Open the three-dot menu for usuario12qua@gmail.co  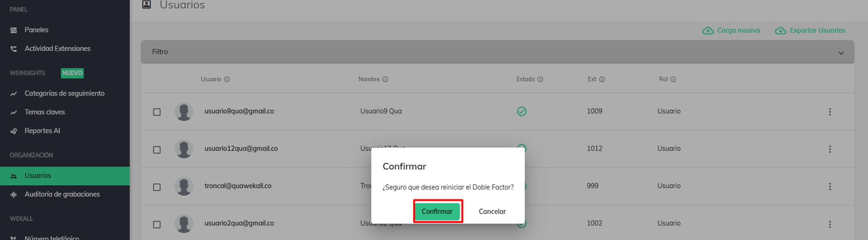[x=830, y=149]
